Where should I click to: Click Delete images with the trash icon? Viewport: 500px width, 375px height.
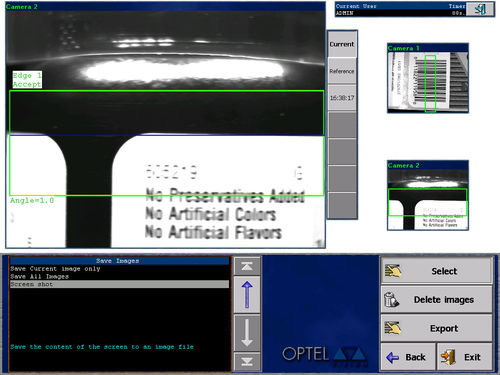[436, 299]
